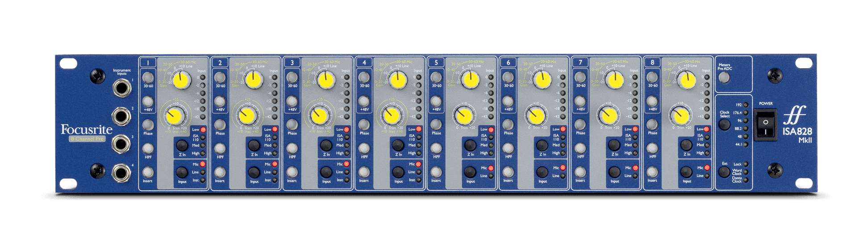Screen dimensions: 868x246
Task: Click the 'Dante Clock' indicator label
Action: pos(737,180)
